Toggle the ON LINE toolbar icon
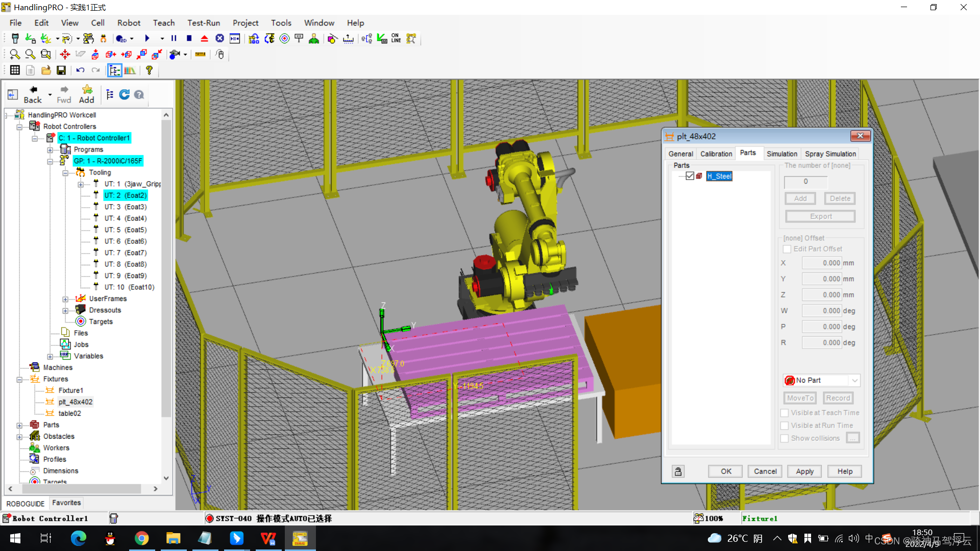This screenshot has width=980, height=551. (x=396, y=39)
